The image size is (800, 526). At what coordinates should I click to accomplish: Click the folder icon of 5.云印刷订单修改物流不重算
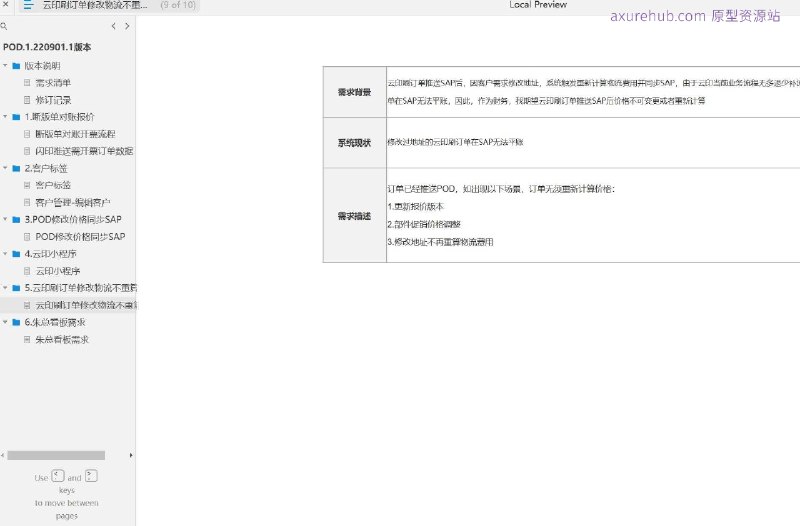click(16, 288)
